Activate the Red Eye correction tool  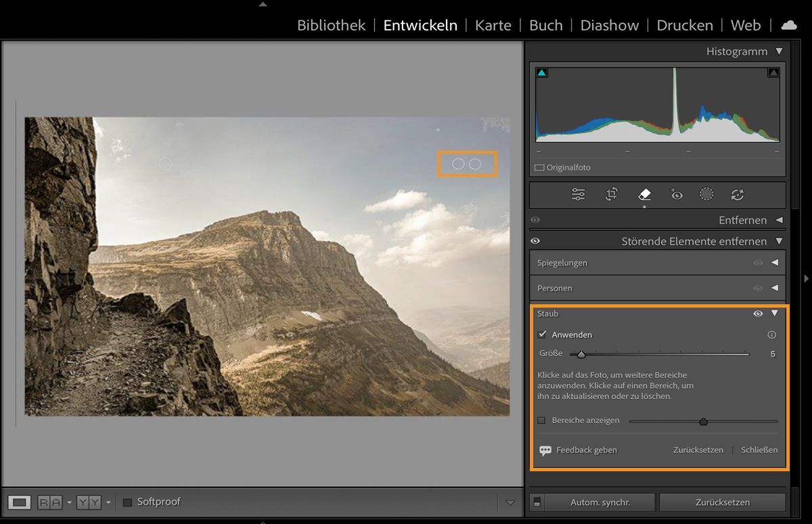click(676, 194)
